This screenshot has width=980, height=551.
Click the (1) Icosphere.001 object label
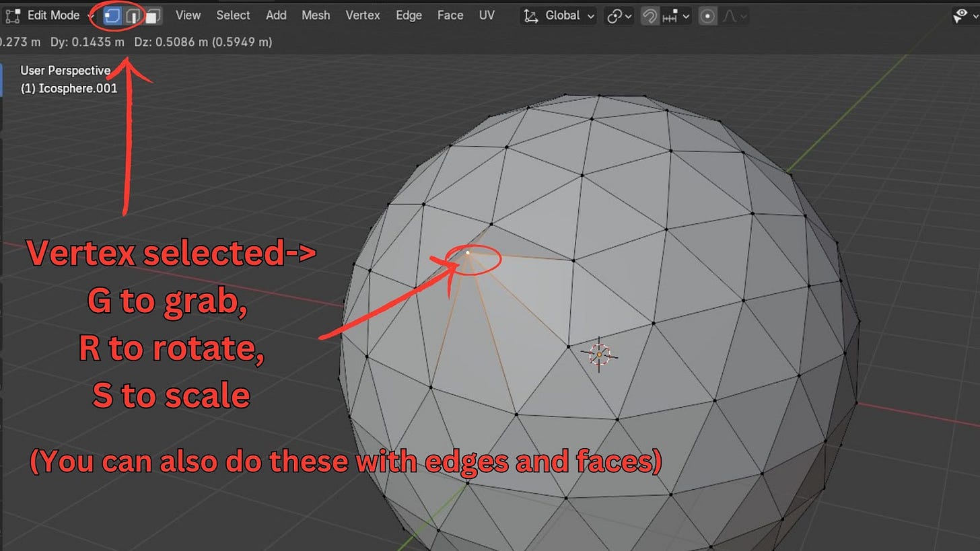click(x=69, y=87)
